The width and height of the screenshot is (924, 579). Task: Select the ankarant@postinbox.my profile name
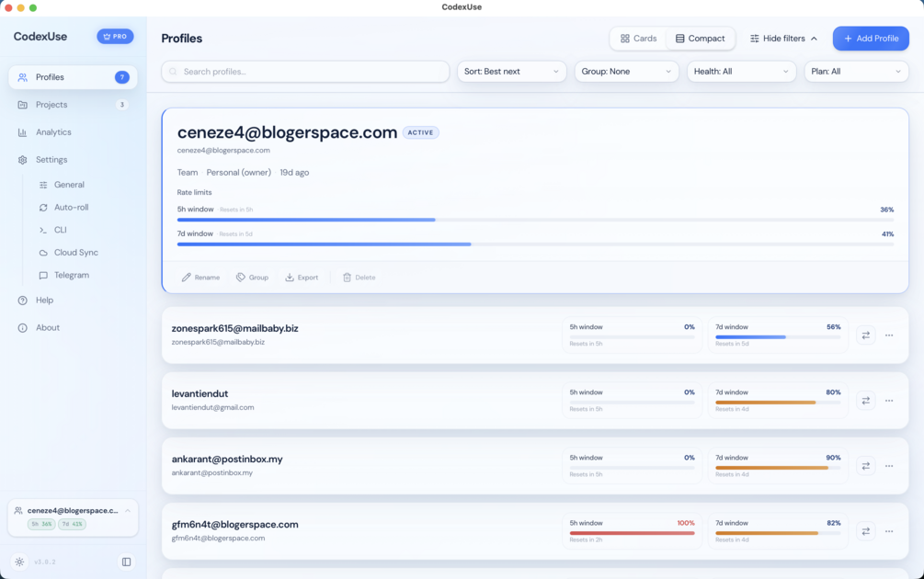227,459
